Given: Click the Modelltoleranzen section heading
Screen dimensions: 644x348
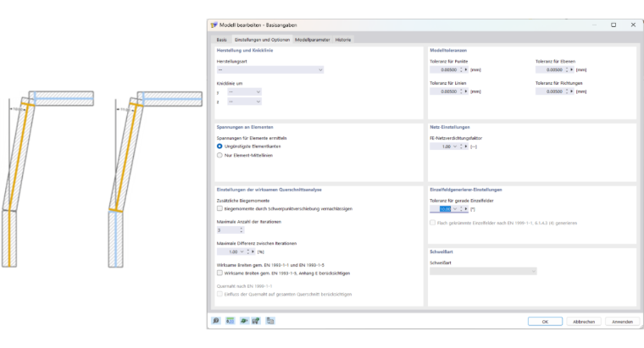Looking at the screenshot, I should coord(448,51).
